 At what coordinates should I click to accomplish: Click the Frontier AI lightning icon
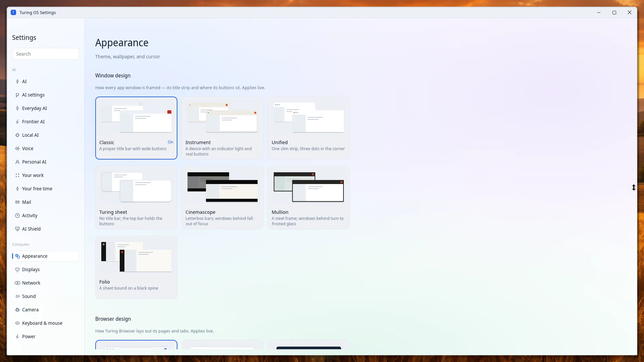(17, 122)
